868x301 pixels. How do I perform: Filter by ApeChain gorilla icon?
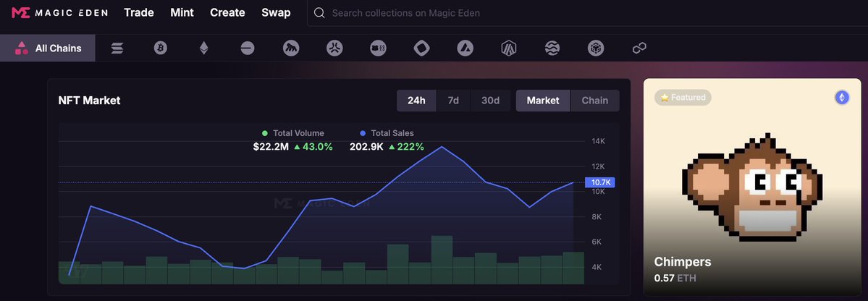[x=291, y=48]
